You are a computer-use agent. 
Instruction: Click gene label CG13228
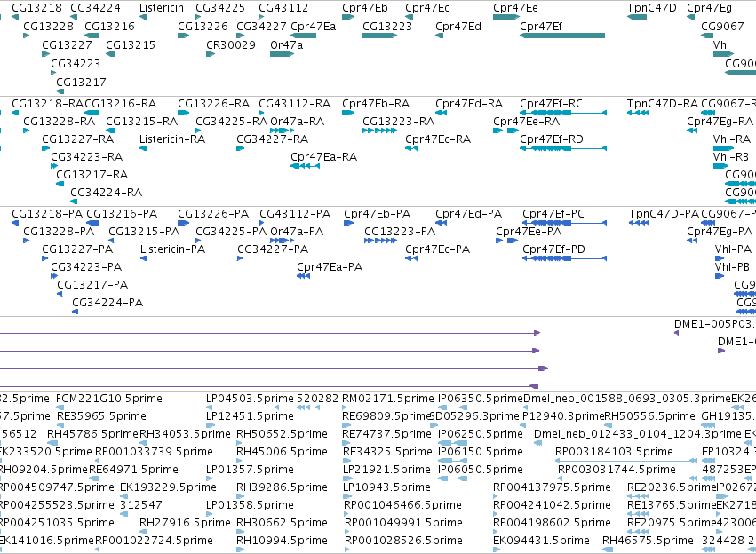coord(49,26)
